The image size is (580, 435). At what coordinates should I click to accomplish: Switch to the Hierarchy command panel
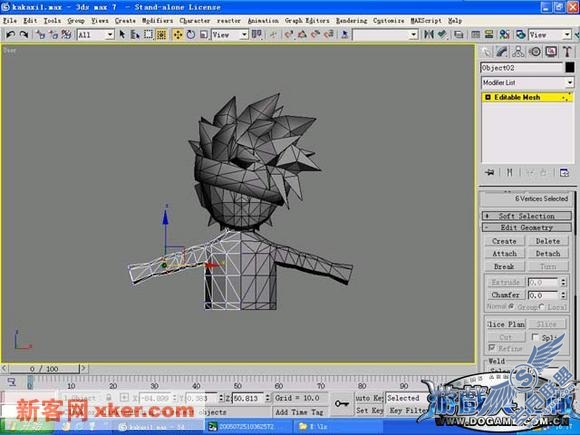tap(518, 52)
